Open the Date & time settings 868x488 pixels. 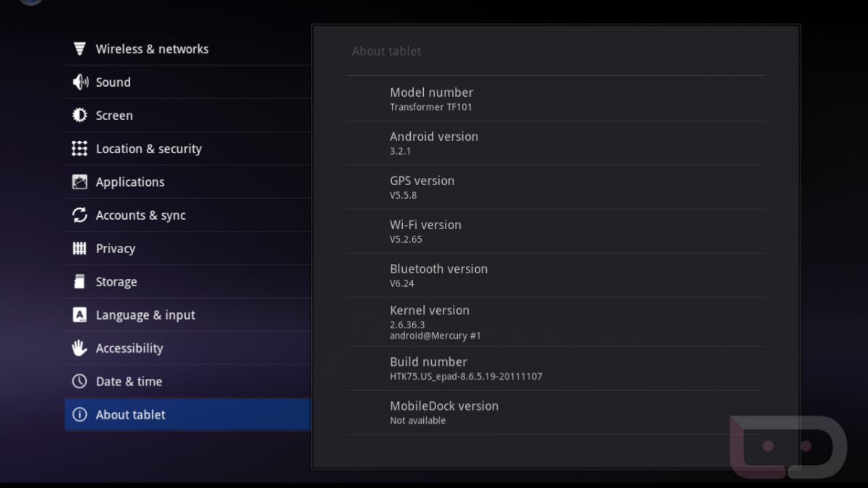coord(129,382)
